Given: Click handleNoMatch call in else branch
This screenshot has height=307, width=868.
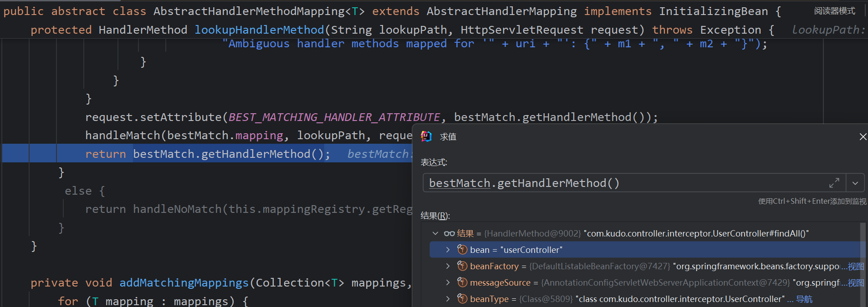Looking at the screenshot, I should tap(177, 209).
